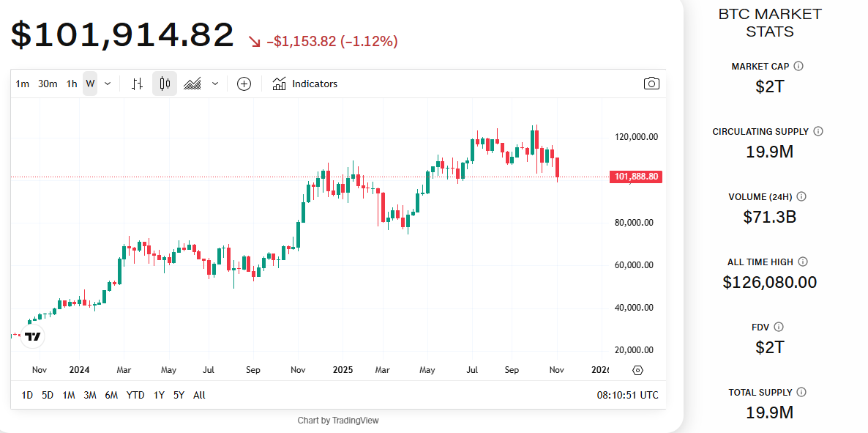Open chart settings via the gear icon

point(637,371)
